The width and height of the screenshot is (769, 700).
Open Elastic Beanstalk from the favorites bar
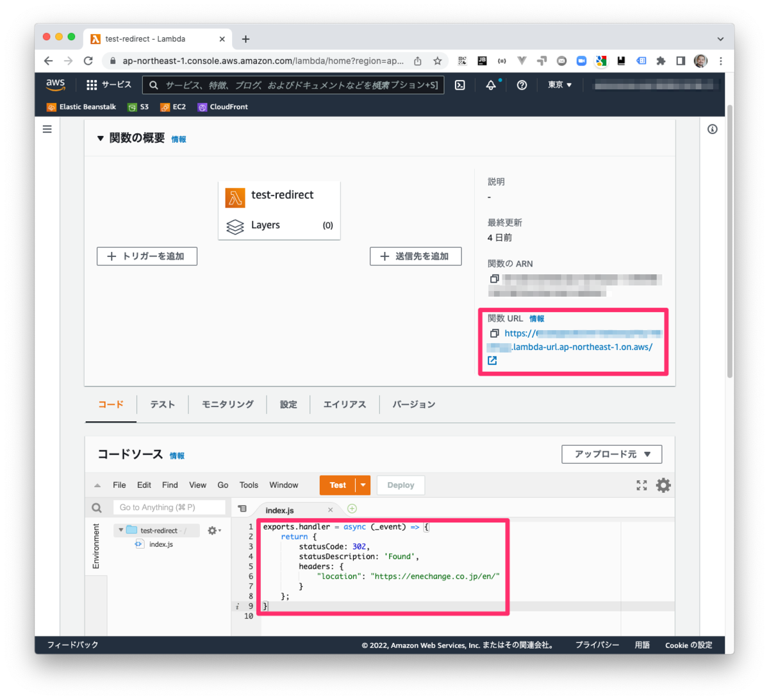(80, 107)
